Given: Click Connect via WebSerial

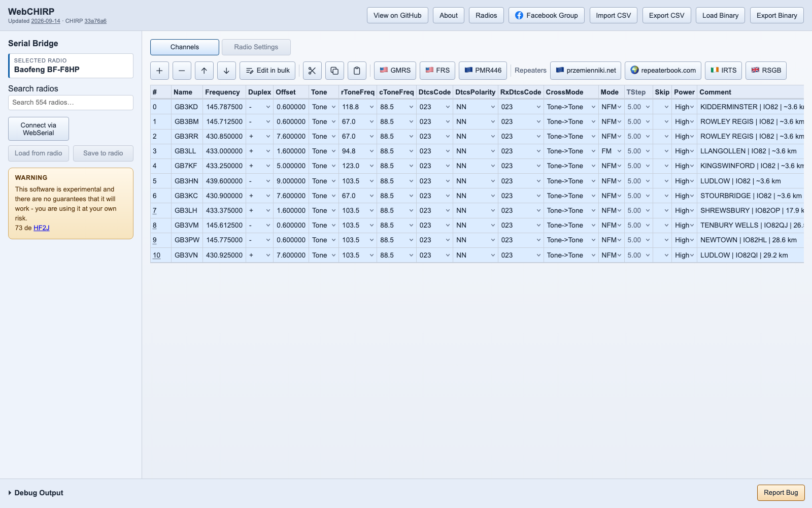Looking at the screenshot, I should 39,129.
